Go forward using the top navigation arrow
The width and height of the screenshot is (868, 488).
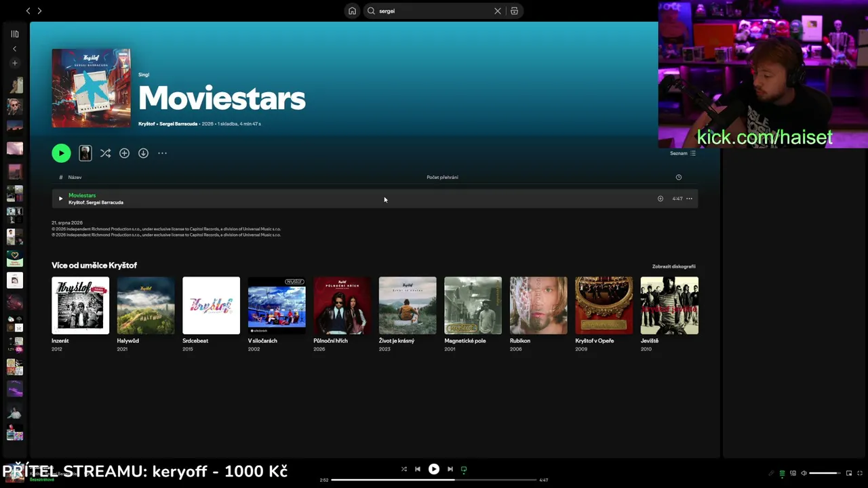39,11
